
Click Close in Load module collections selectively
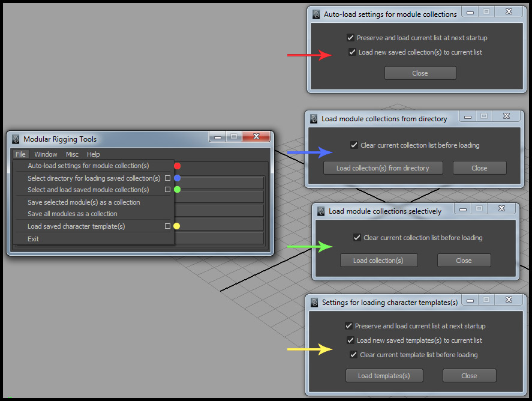pos(464,261)
